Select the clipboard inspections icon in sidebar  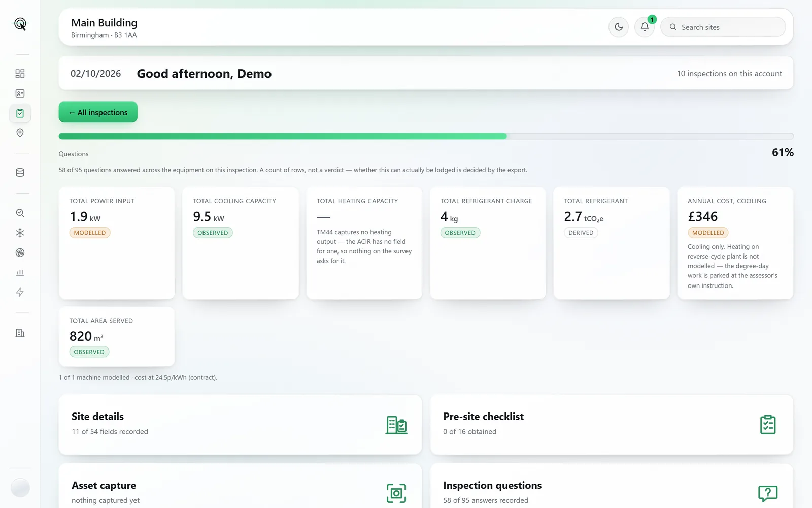pyautogui.click(x=20, y=113)
